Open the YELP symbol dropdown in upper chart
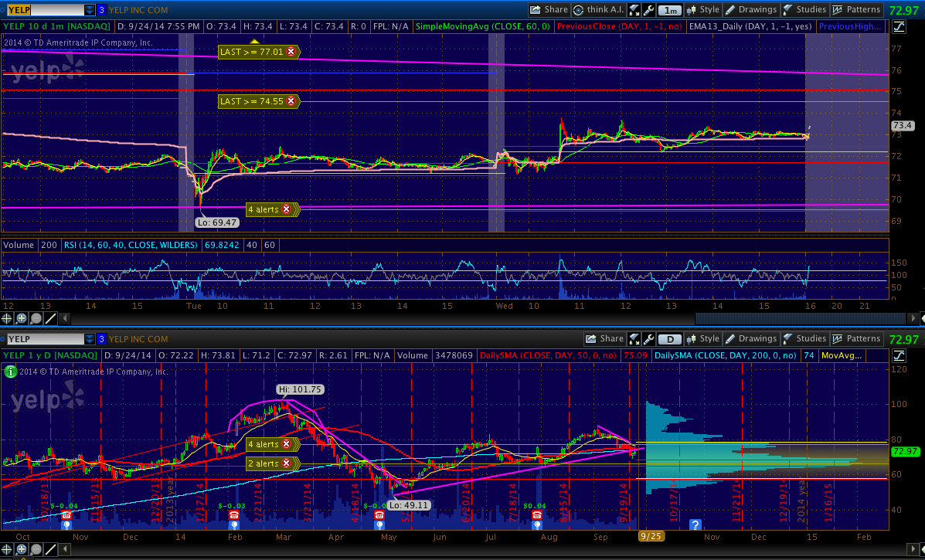Screen dimensions: 925x560 coord(90,10)
